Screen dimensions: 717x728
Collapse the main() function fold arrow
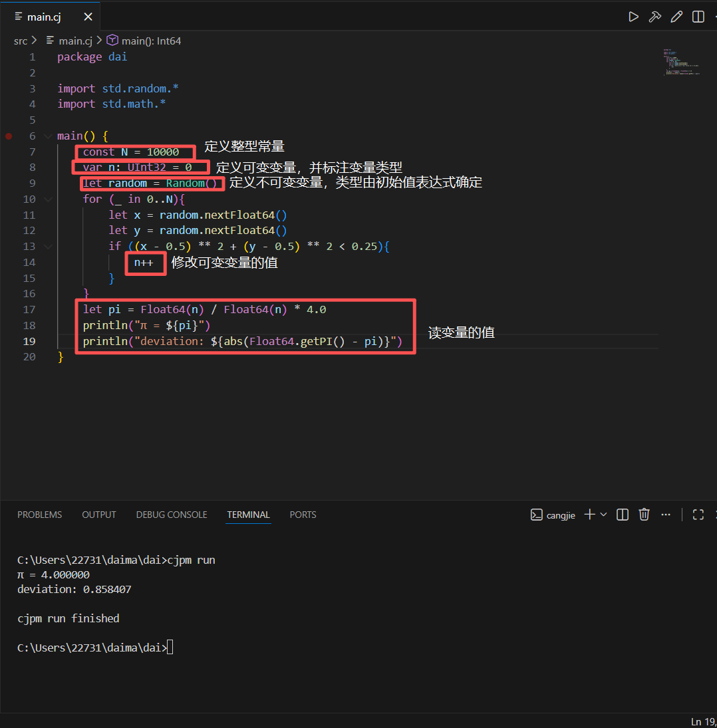click(x=47, y=136)
